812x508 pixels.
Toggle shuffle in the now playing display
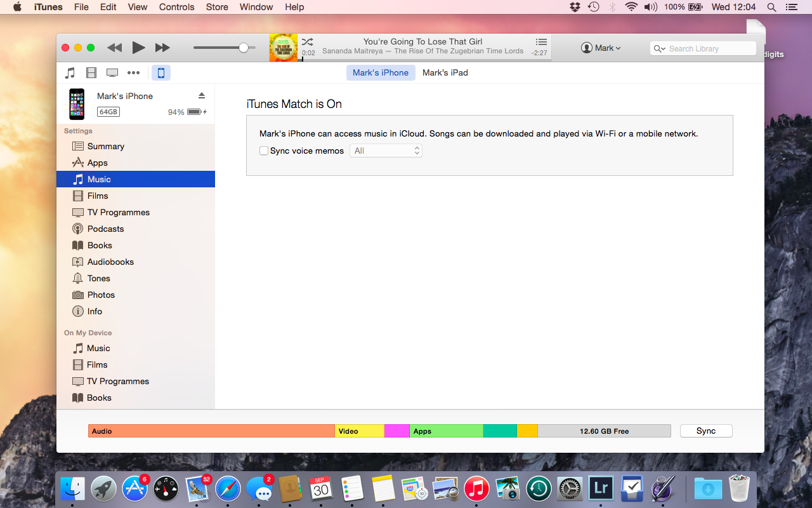[x=308, y=42]
